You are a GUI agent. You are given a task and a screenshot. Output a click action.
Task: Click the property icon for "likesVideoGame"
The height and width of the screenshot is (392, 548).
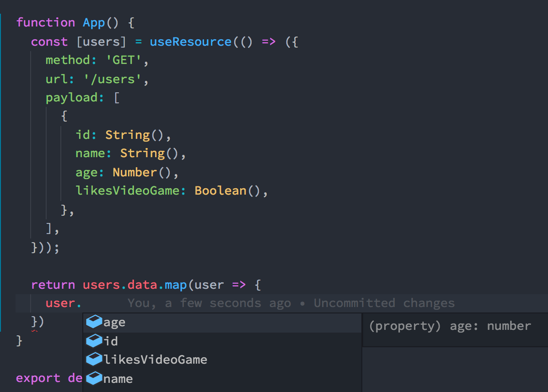[x=94, y=359]
